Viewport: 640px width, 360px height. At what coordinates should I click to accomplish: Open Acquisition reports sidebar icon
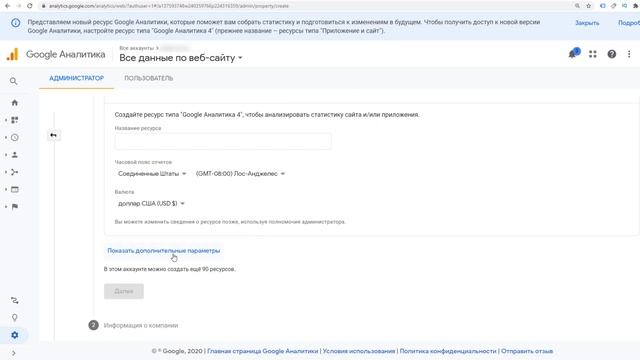click(x=15, y=172)
